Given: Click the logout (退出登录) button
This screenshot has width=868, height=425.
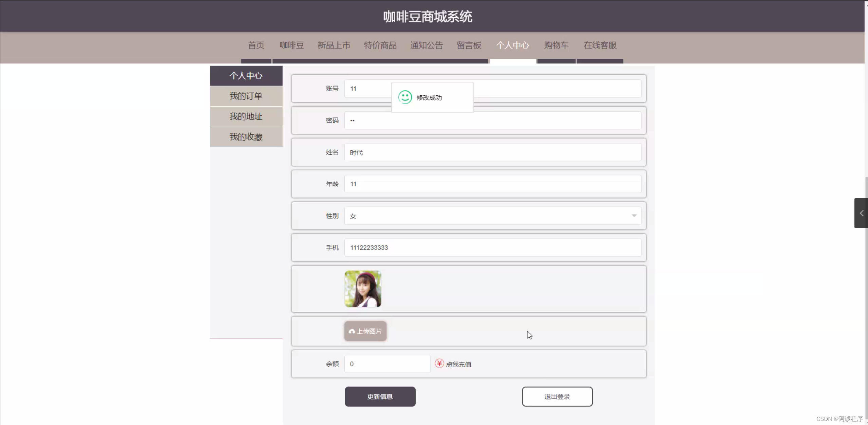Looking at the screenshot, I should click(557, 396).
